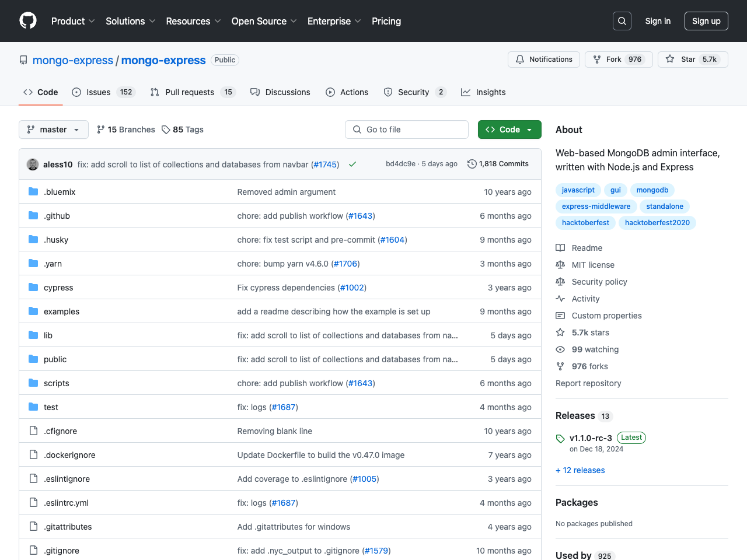Expand the Solutions menu
This screenshot has width=747, height=560.
[131, 21]
